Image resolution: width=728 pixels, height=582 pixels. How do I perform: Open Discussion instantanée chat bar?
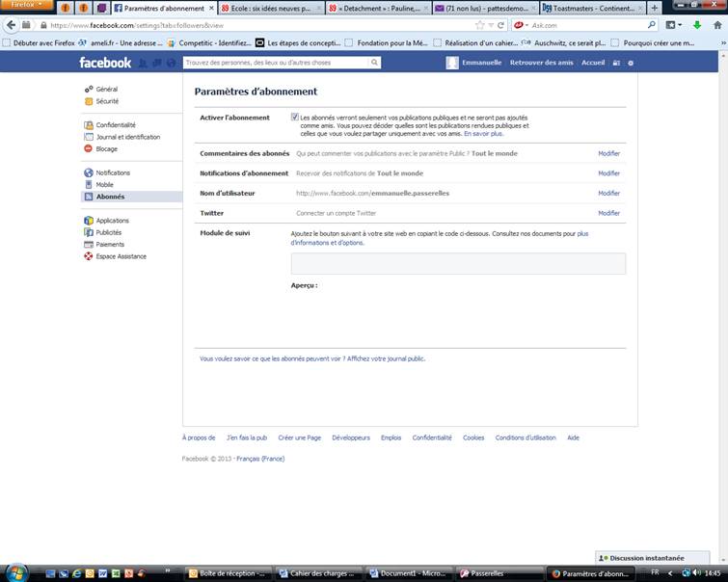[x=653, y=558]
